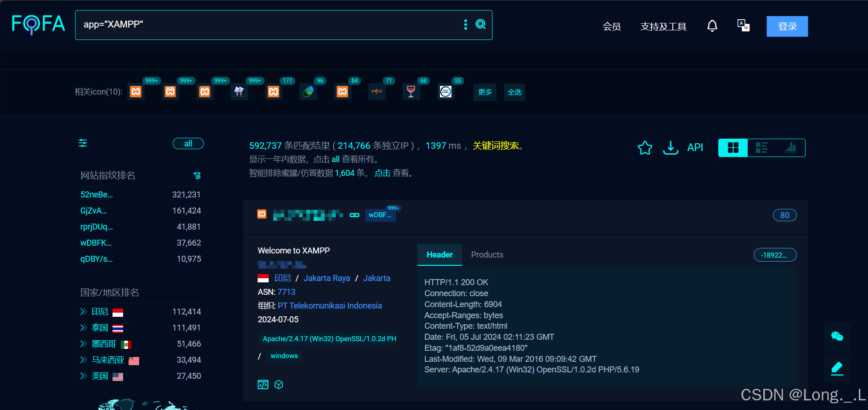
Task: Open WeChat contact floating button
Action: point(837,337)
